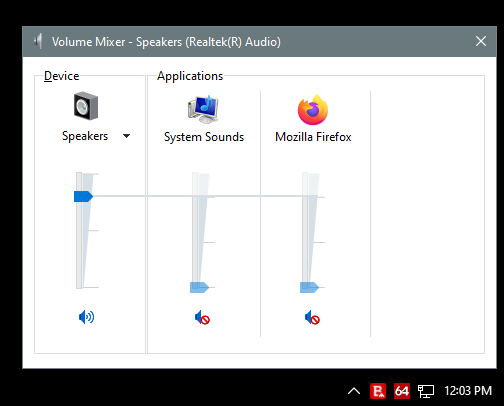
Task: Open the network status tray icon
Action: [426, 391]
